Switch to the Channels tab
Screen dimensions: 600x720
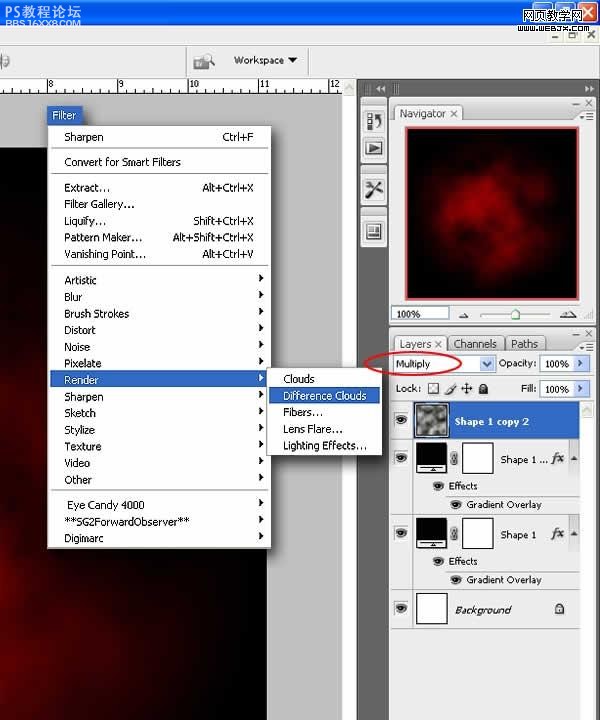click(475, 343)
